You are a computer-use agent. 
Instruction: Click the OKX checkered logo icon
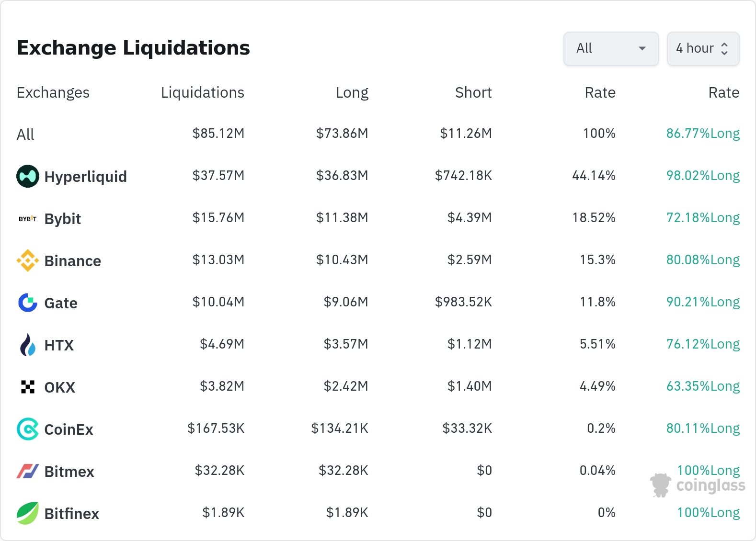(x=28, y=387)
